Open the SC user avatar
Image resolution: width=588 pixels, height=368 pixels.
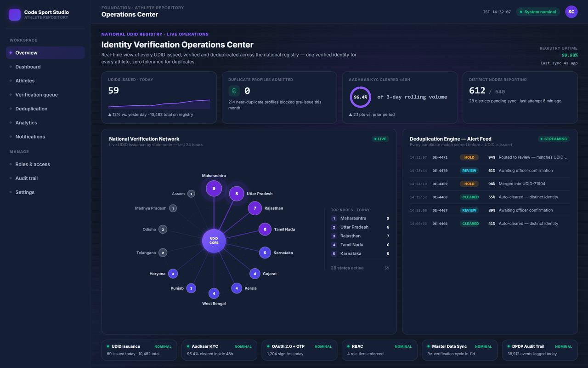pyautogui.click(x=571, y=12)
